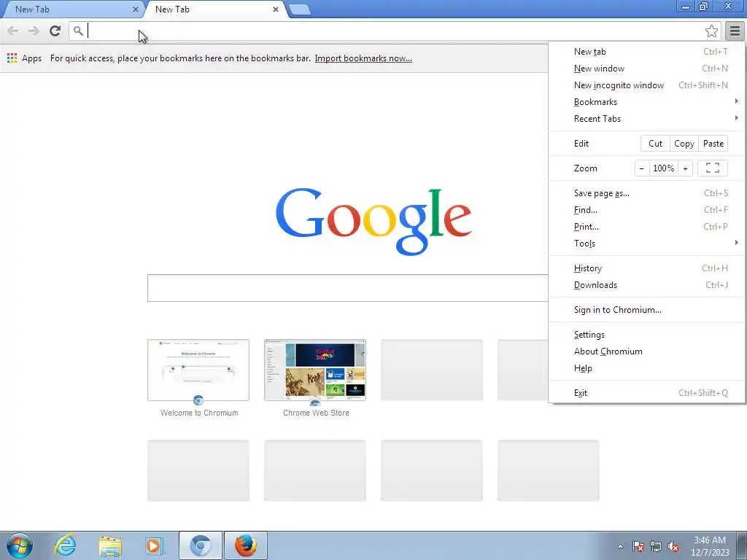Screen dimensions: 747x560
Task: Select Print... in the menu
Action: [x=647, y=227]
